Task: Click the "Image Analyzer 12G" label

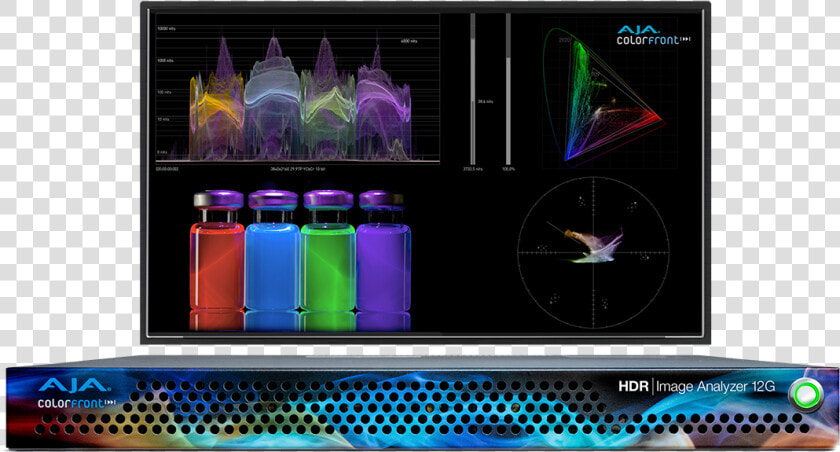Action: point(715,387)
